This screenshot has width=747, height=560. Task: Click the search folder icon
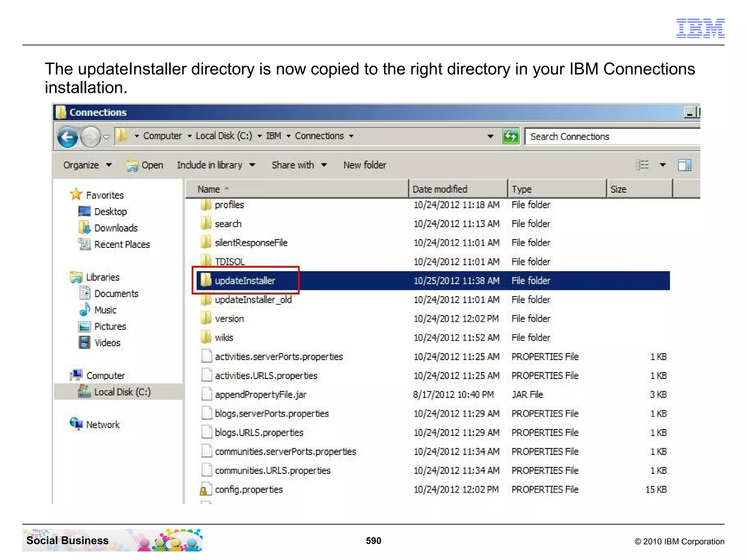[206, 223]
